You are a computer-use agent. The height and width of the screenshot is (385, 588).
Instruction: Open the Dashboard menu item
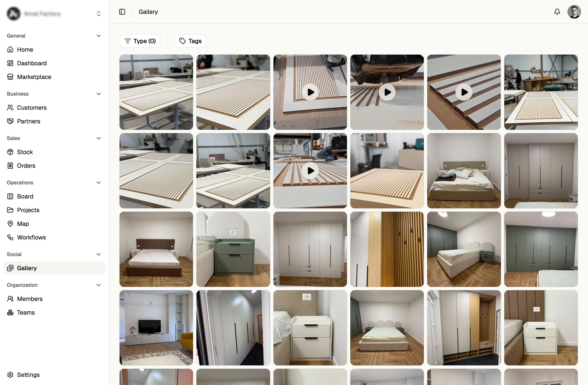pos(54,63)
